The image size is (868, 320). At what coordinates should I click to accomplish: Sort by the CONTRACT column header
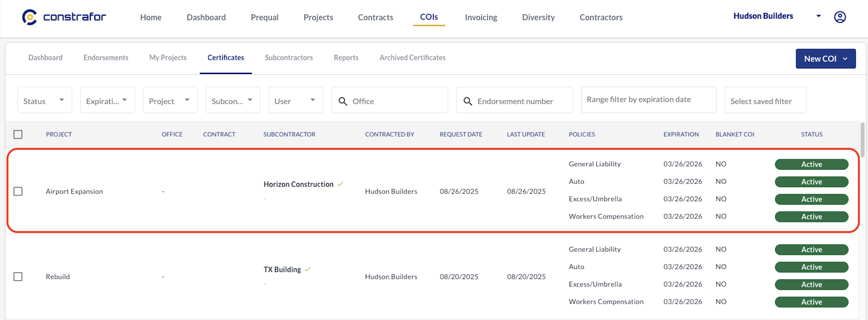coord(219,134)
